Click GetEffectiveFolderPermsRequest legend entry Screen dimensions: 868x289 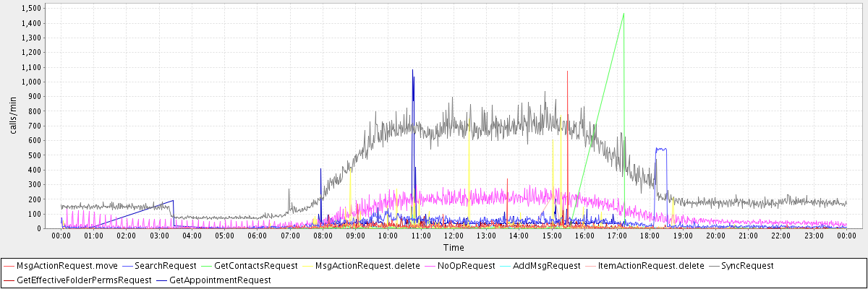[x=84, y=280]
